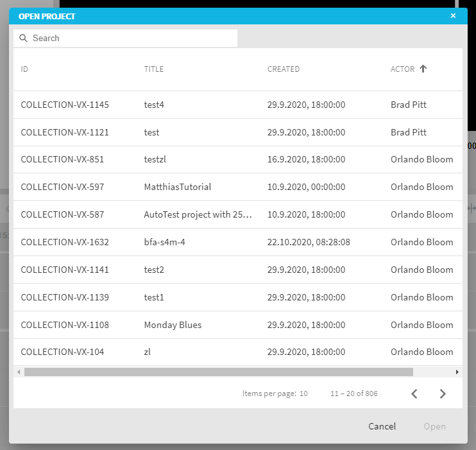Sort projects by Created column
476x450 pixels.
click(284, 69)
